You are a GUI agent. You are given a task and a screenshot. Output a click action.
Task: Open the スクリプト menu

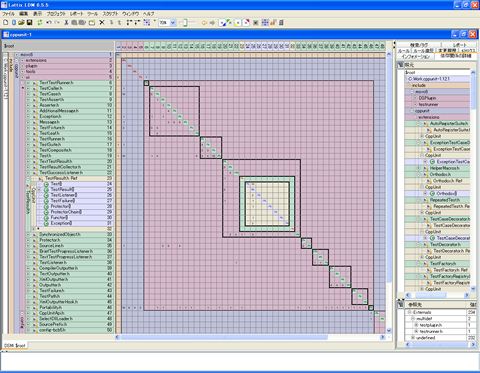point(110,14)
